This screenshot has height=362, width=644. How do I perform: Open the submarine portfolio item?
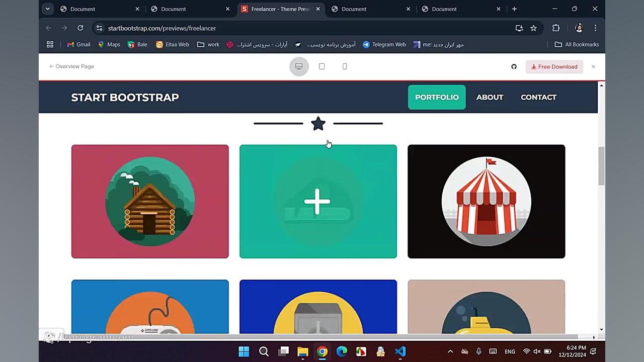coord(486,307)
